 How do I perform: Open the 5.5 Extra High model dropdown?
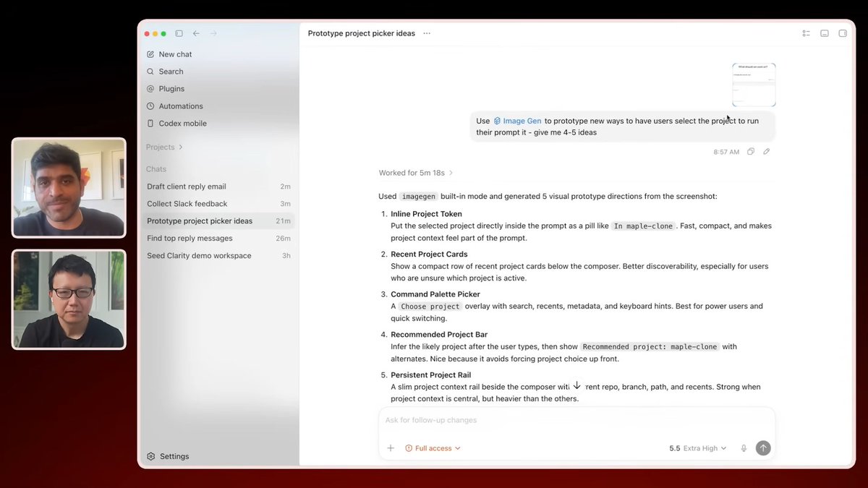pyautogui.click(x=697, y=448)
